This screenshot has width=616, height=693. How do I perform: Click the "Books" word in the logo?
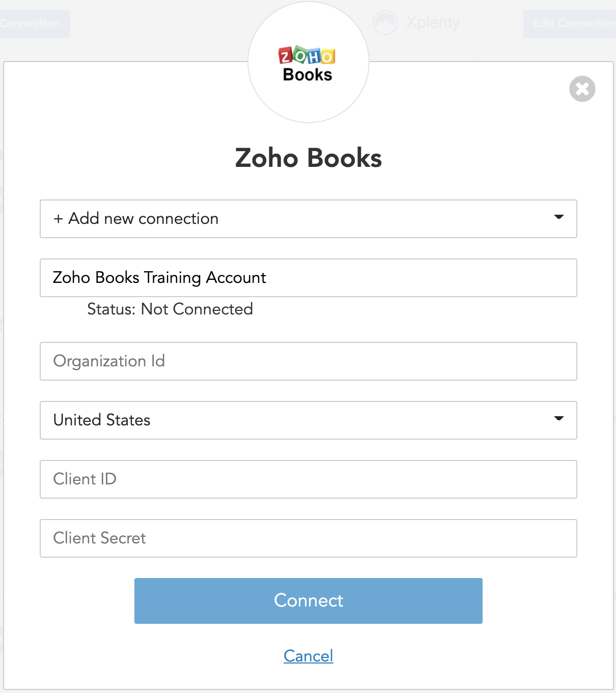307,75
